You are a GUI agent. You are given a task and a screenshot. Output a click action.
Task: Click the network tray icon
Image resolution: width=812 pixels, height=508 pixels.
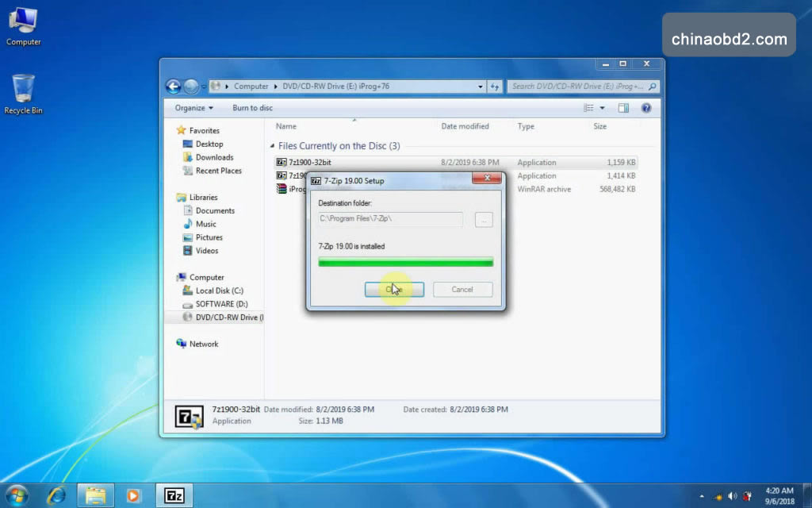tap(717, 497)
